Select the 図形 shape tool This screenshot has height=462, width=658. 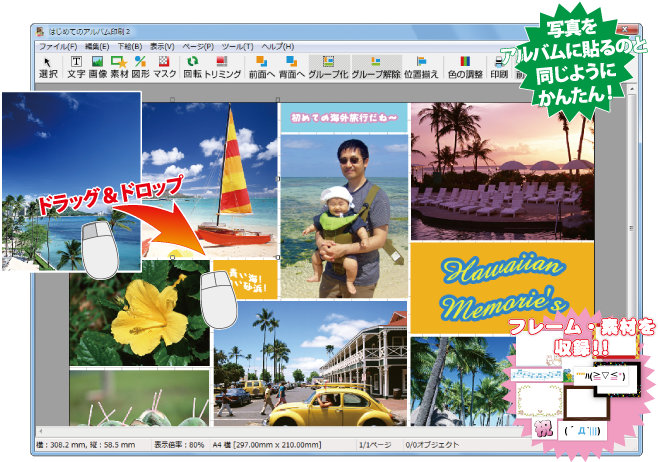pyautogui.click(x=141, y=68)
